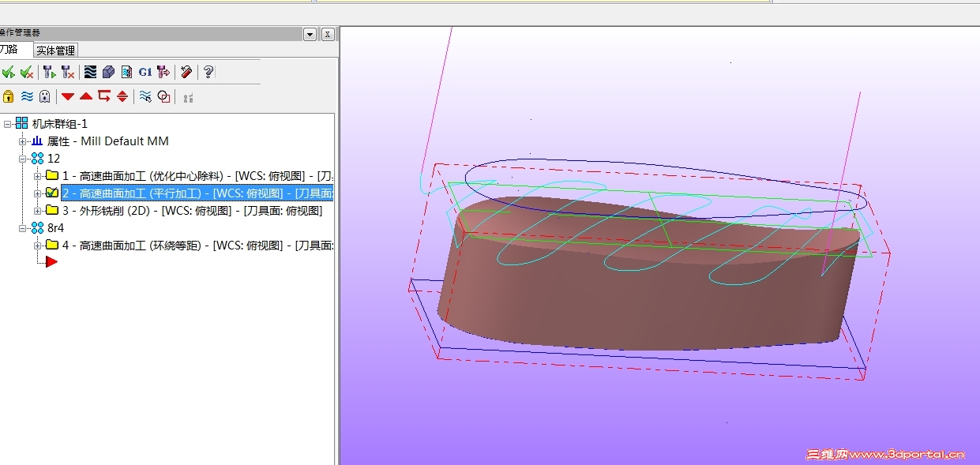Close the operations manager panel with X
This screenshot has height=465, width=980.
click(328, 34)
